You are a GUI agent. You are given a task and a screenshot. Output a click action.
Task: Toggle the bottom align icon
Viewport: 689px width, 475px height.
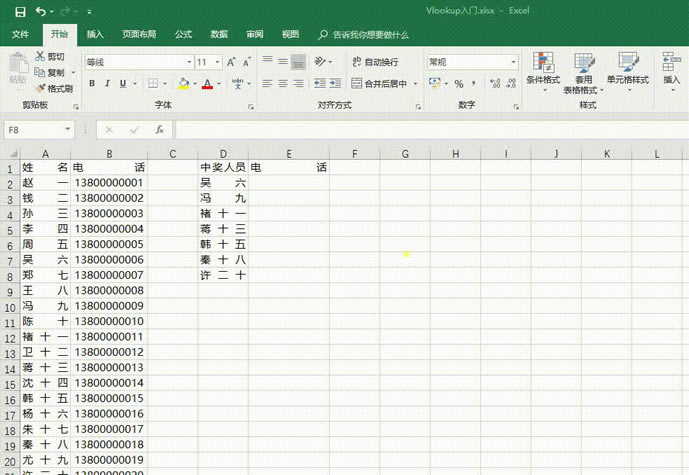299,62
